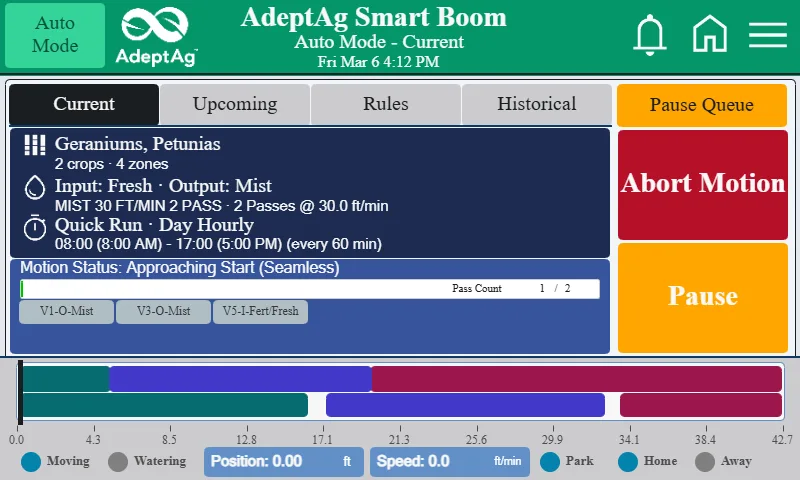Click the black boom position marker
This screenshot has height=480, width=800.
point(20,392)
